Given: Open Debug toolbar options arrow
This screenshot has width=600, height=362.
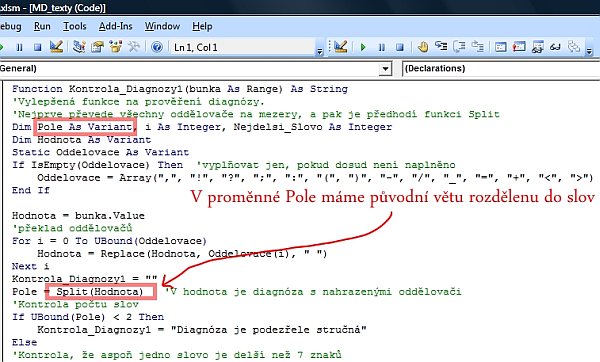Looking at the screenshot, I should (x=589, y=51).
